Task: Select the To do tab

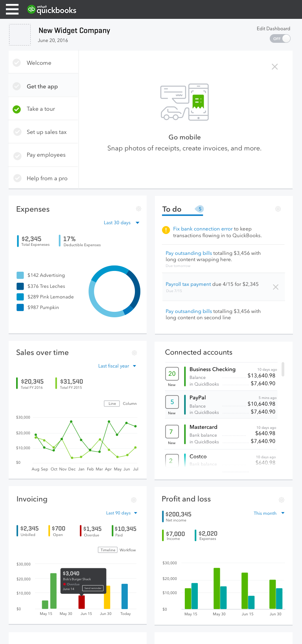Action: [172, 209]
